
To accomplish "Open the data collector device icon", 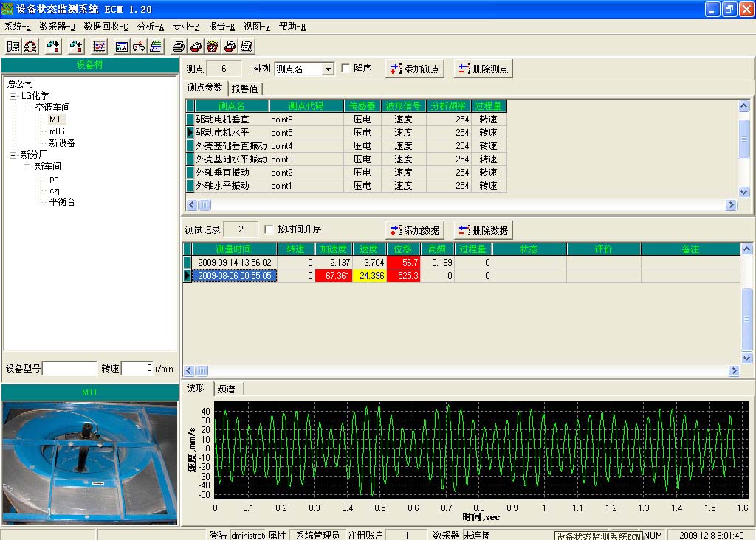I will point(14,46).
